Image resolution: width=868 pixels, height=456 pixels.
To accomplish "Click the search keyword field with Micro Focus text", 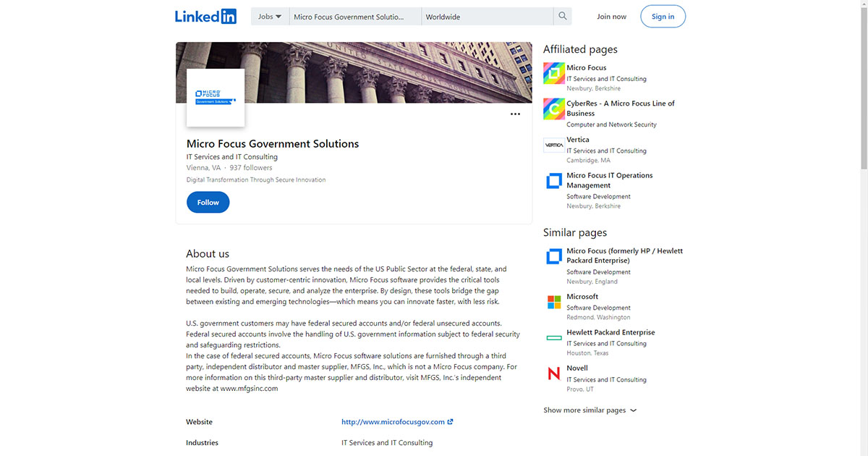I will click(355, 17).
